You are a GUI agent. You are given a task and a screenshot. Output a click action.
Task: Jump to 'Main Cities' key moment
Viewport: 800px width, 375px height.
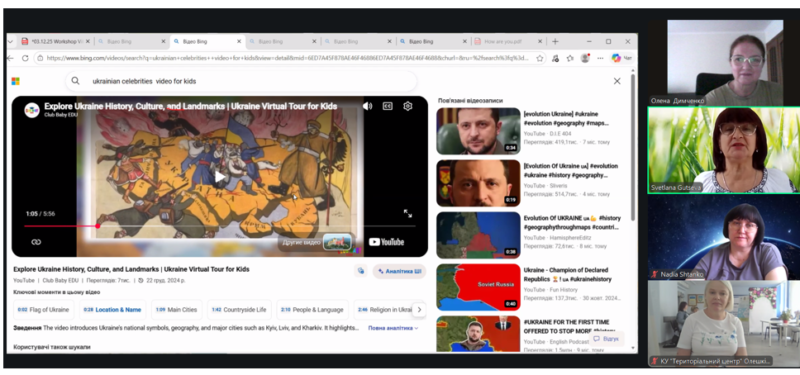(x=176, y=310)
